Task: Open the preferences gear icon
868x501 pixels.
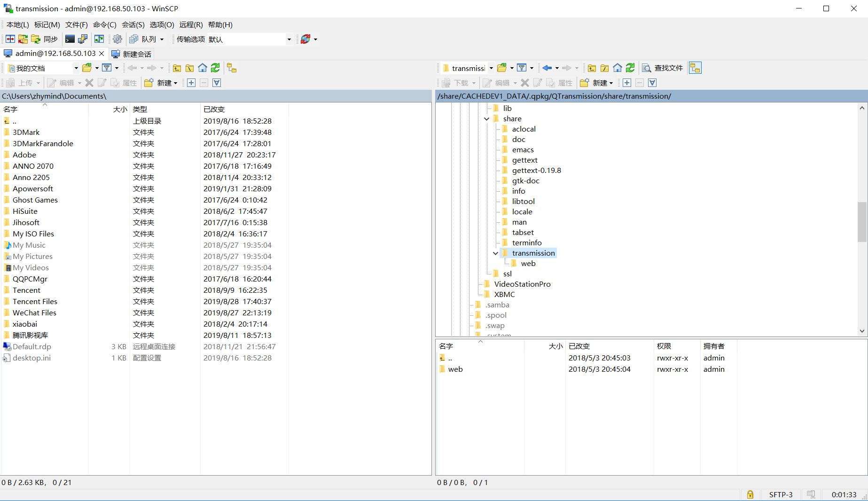Action: click(117, 39)
